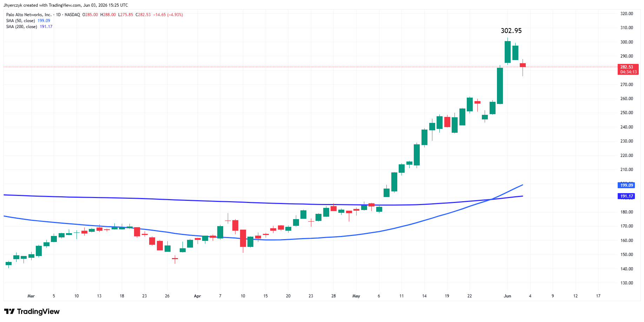Click the latest red candle near 282
This screenshot has height=322, width=644.
[x=523, y=65]
